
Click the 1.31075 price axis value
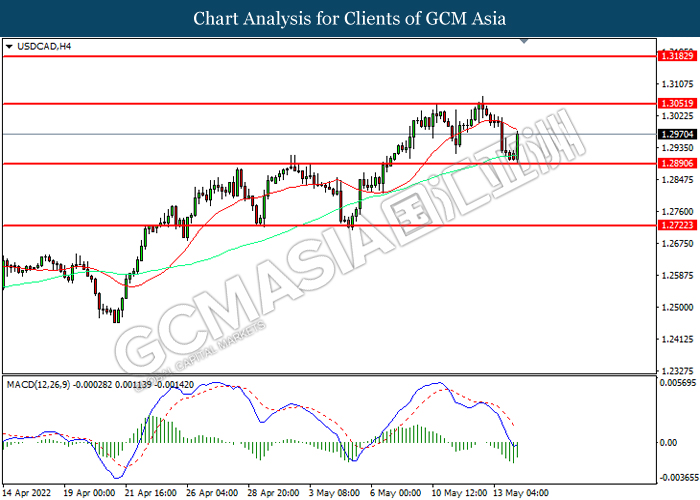(x=677, y=83)
